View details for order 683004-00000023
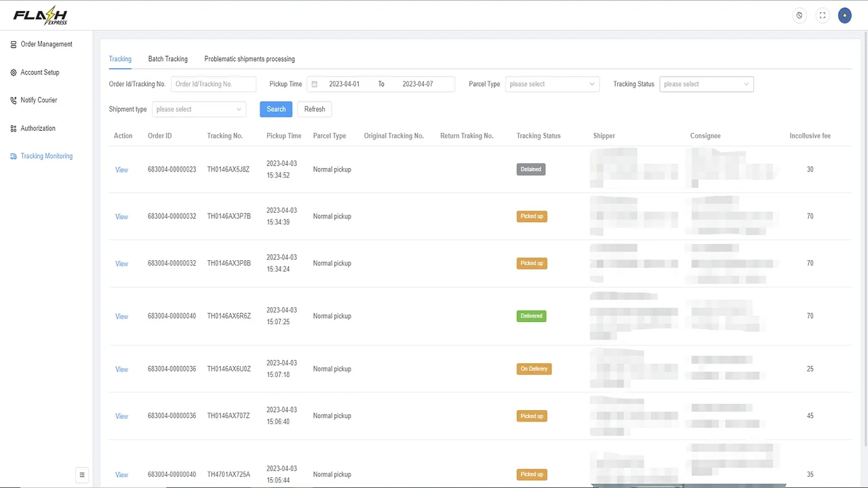The height and width of the screenshot is (488, 868). click(121, 169)
